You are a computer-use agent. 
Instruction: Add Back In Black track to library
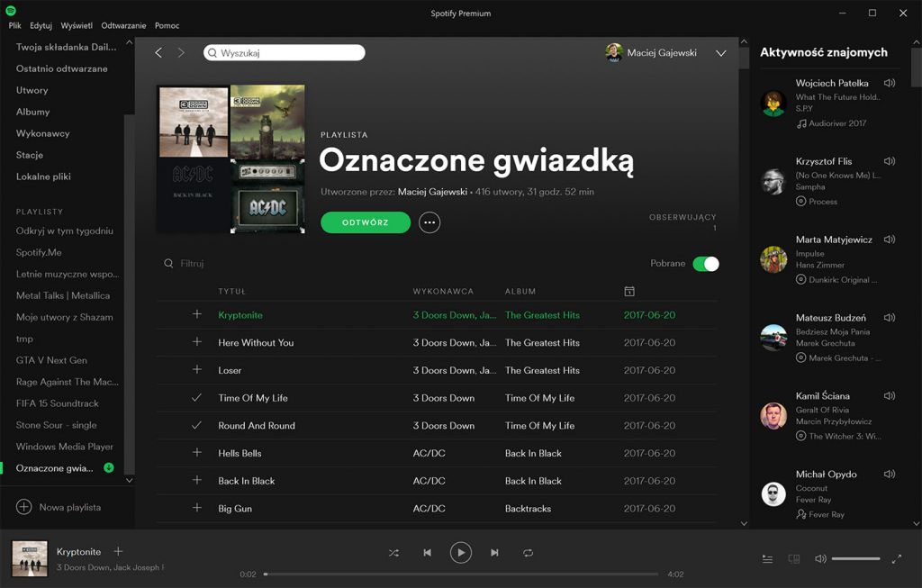pos(197,480)
